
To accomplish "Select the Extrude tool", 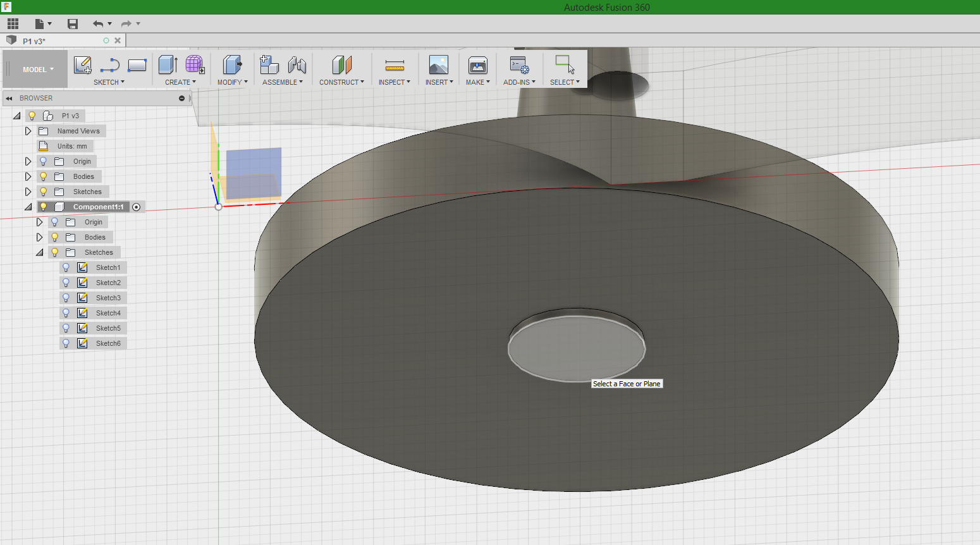I will 168,65.
